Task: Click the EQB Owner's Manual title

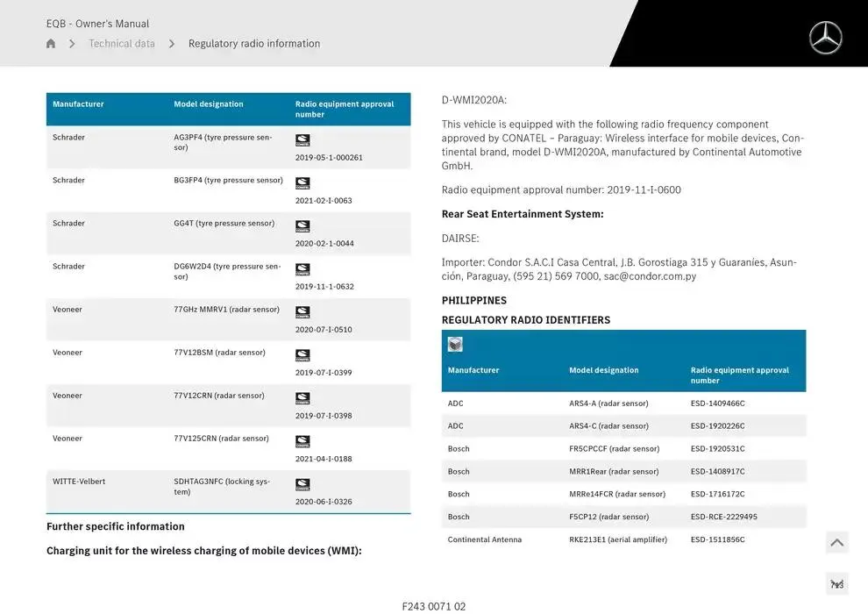Action: pyautogui.click(x=96, y=23)
